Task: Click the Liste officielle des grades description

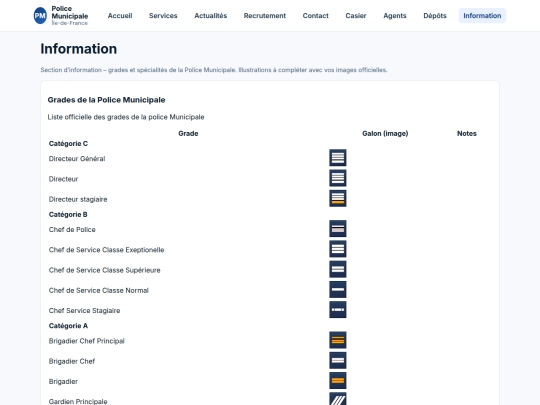Action: pos(126,117)
